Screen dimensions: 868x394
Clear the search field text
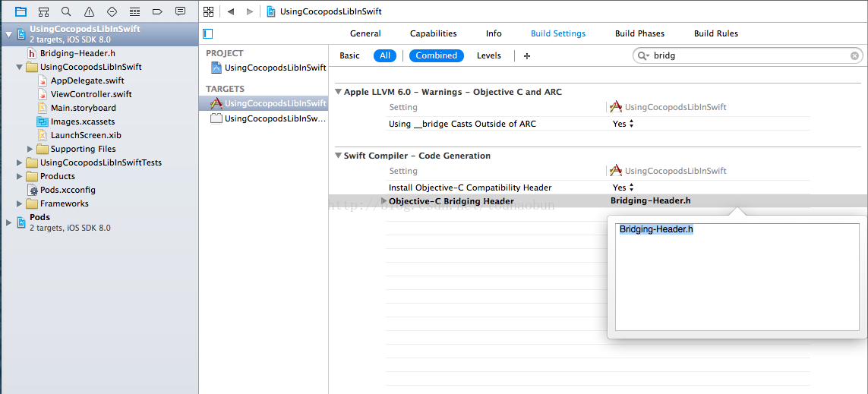coord(855,55)
